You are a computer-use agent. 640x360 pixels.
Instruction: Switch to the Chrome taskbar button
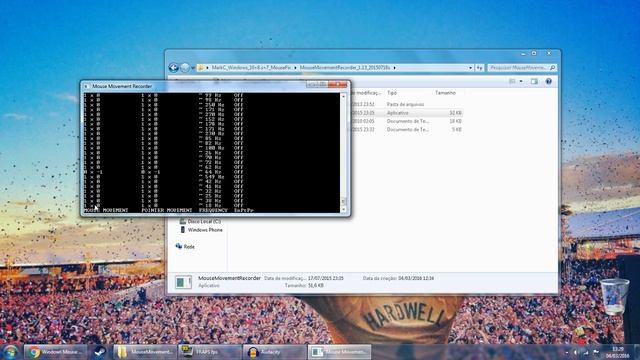coord(55,352)
